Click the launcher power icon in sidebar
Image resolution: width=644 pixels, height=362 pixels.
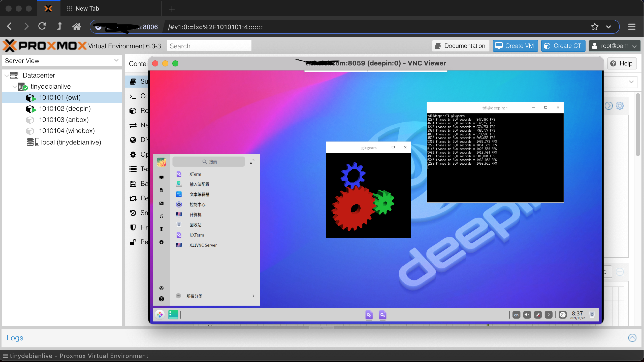162,299
